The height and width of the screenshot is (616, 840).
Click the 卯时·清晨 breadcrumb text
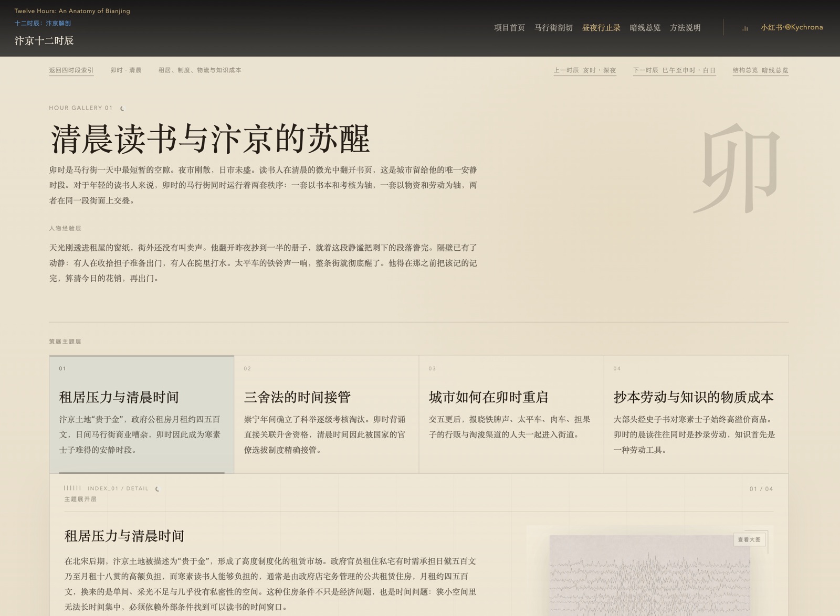pos(126,70)
